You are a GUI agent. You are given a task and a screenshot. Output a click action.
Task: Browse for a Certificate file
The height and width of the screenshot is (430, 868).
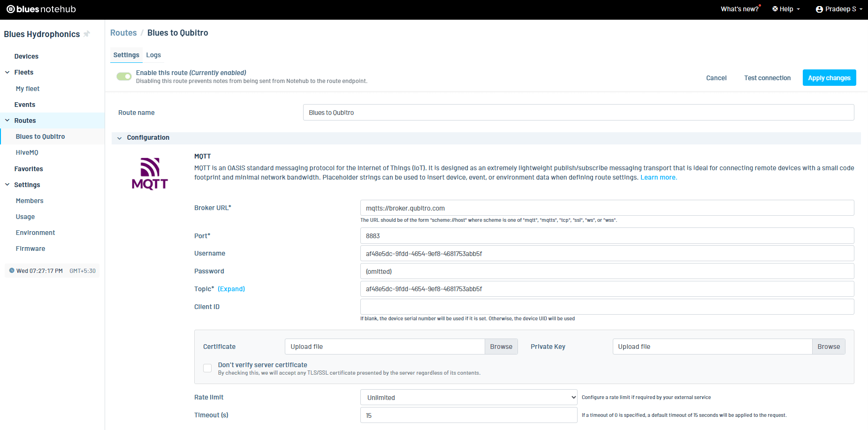point(501,347)
